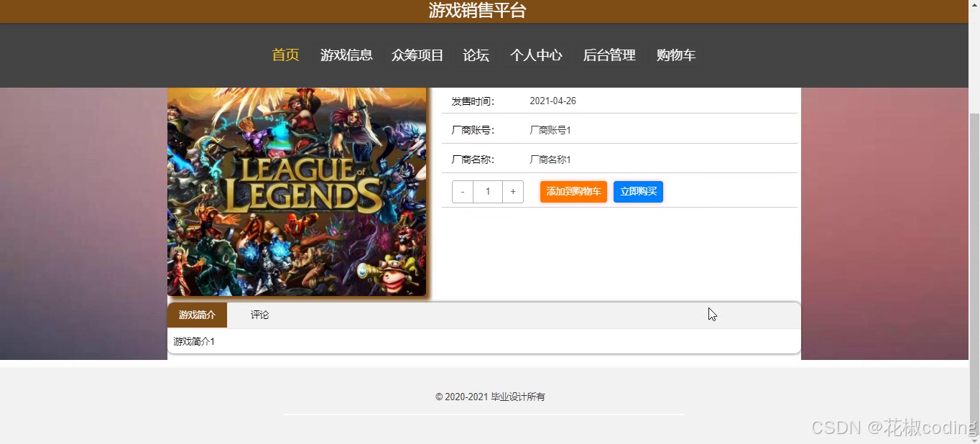Viewport: 980px width, 444px height.
Task: Open the 首页 (Home) menu item
Action: click(285, 55)
